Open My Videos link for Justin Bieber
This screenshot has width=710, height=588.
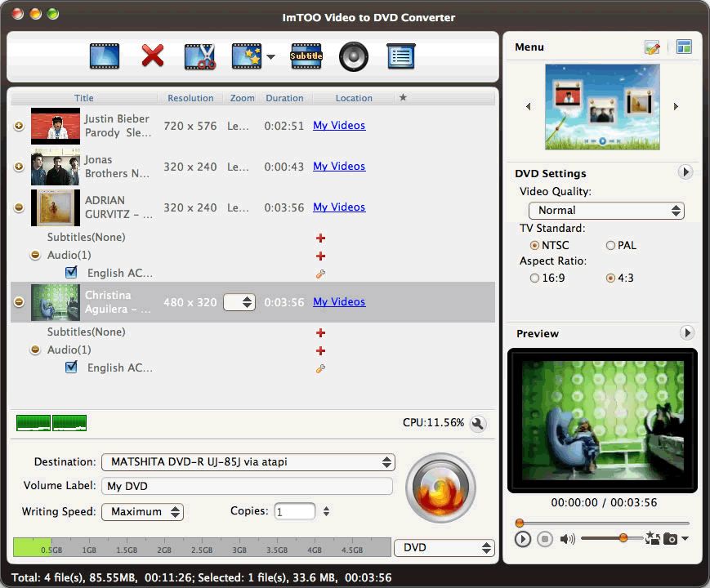coord(339,126)
